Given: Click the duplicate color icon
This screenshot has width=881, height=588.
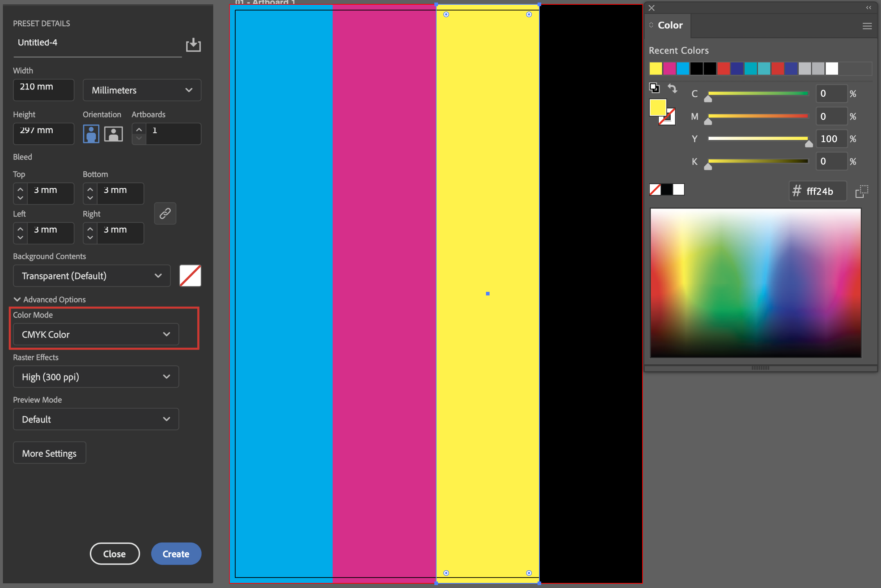Looking at the screenshot, I should (655, 87).
